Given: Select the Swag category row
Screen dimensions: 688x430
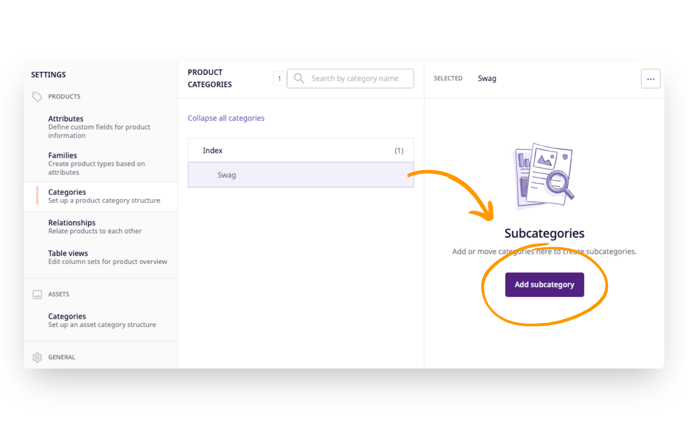Looking at the screenshot, I should coord(301,175).
